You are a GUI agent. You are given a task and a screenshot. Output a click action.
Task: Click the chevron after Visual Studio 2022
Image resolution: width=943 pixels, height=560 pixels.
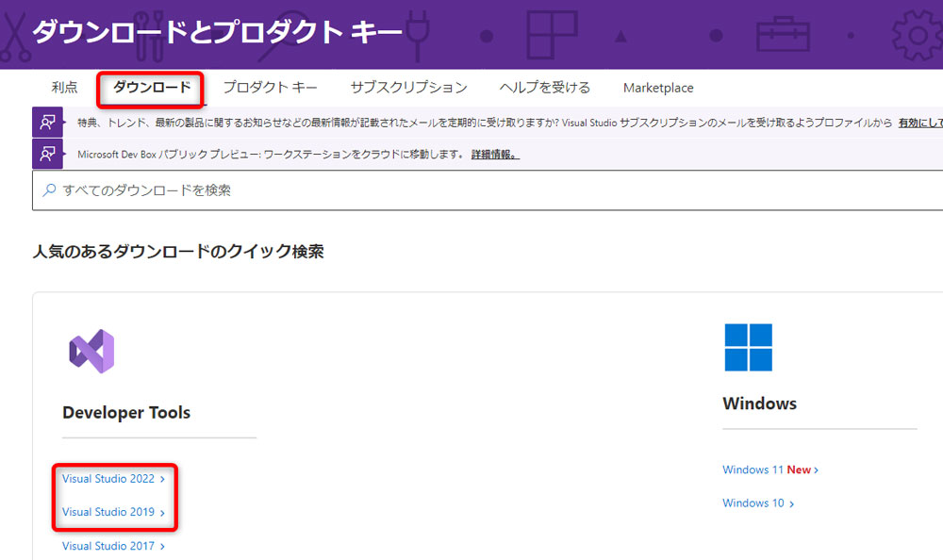(162, 480)
